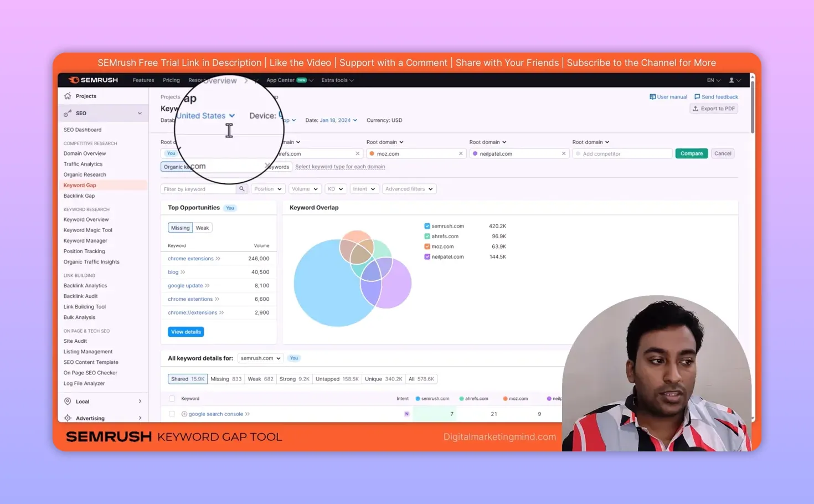Collapse the SEO sidebar section
814x504 pixels.
click(140, 113)
